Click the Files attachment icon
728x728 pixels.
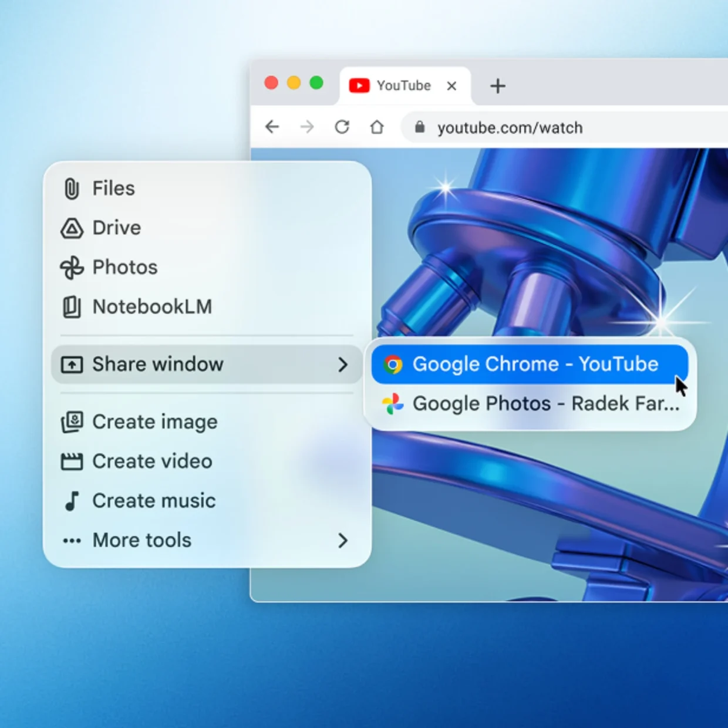(x=70, y=188)
